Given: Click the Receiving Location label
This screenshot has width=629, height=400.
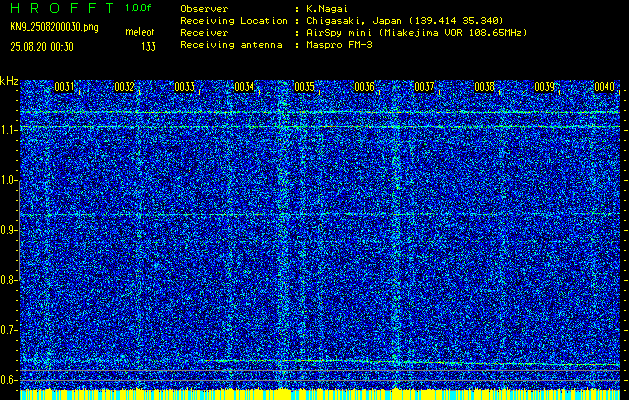Looking at the screenshot, I should pos(234,21).
